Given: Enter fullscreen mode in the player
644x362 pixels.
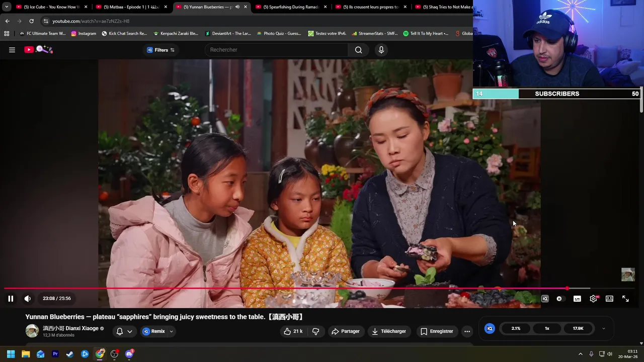Looking at the screenshot, I should click(x=625, y=299).
